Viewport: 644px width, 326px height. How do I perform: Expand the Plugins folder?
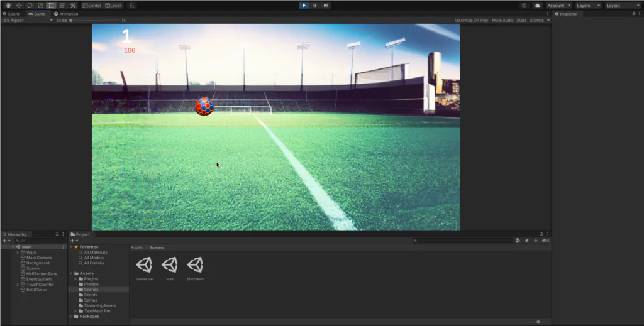tap(75, 279)
